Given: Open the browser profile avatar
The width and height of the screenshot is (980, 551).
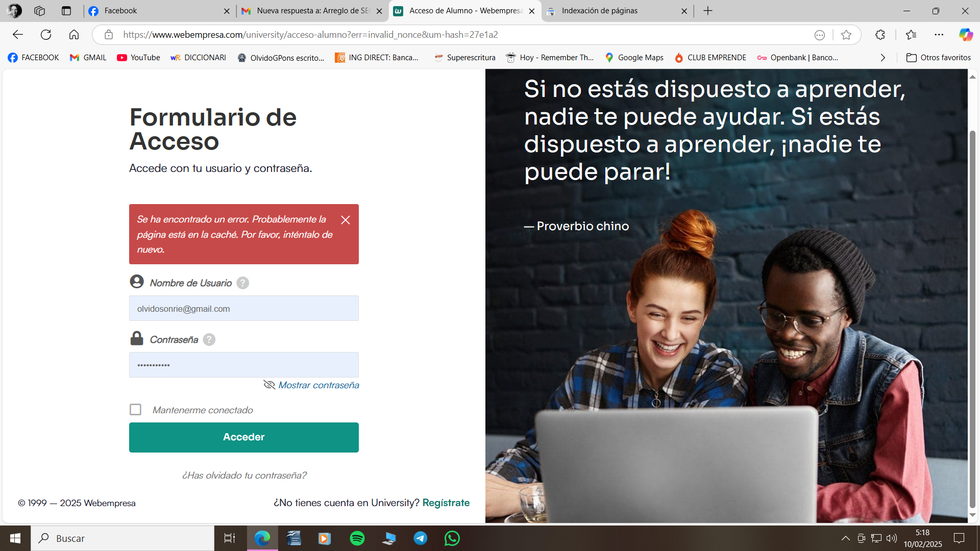Looking at the screenshot, I should (14, 11).
